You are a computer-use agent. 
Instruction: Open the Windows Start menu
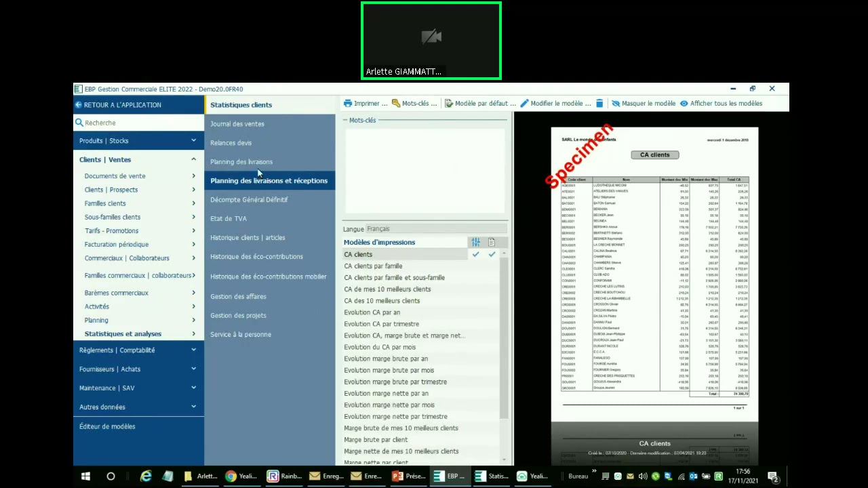coord(85,476)
